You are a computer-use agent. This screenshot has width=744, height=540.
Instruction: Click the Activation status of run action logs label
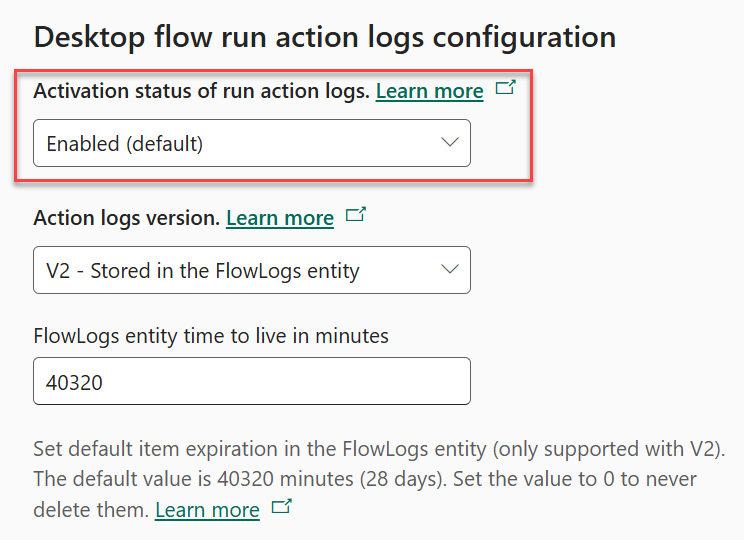pos(202,91)
